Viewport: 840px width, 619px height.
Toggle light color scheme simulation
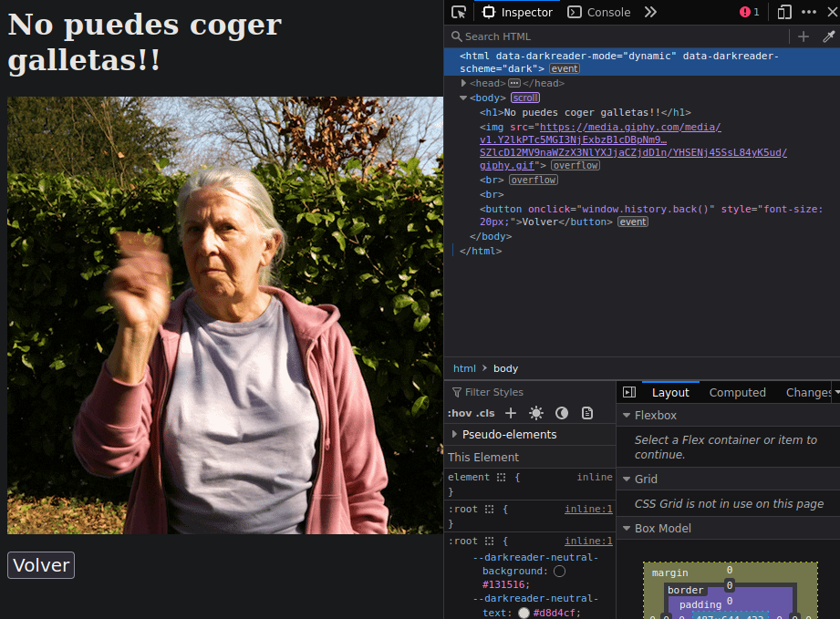pos(536,413)
